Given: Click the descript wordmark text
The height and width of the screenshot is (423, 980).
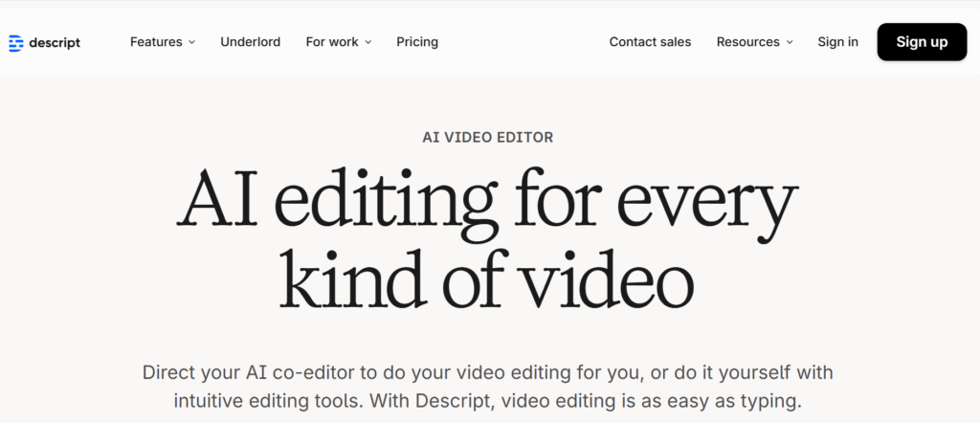Looking at the screenshot, I should click(54, 42).
